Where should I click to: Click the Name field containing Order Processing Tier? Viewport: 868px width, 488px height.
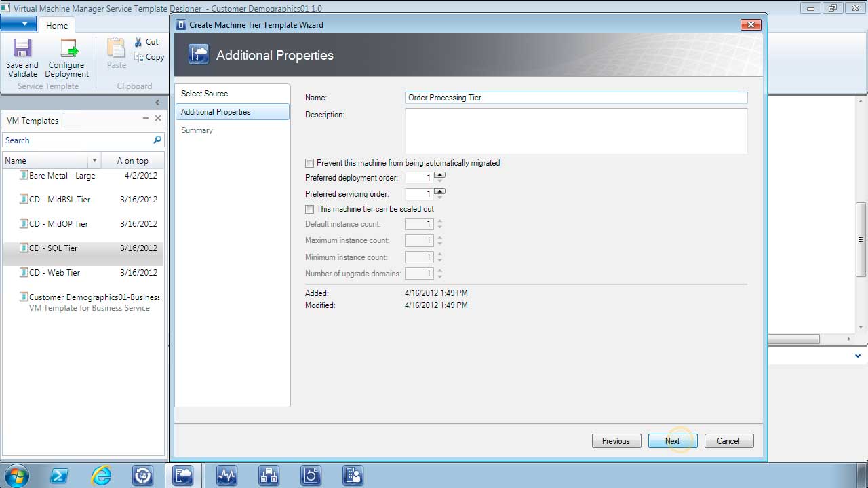(576, 98)
